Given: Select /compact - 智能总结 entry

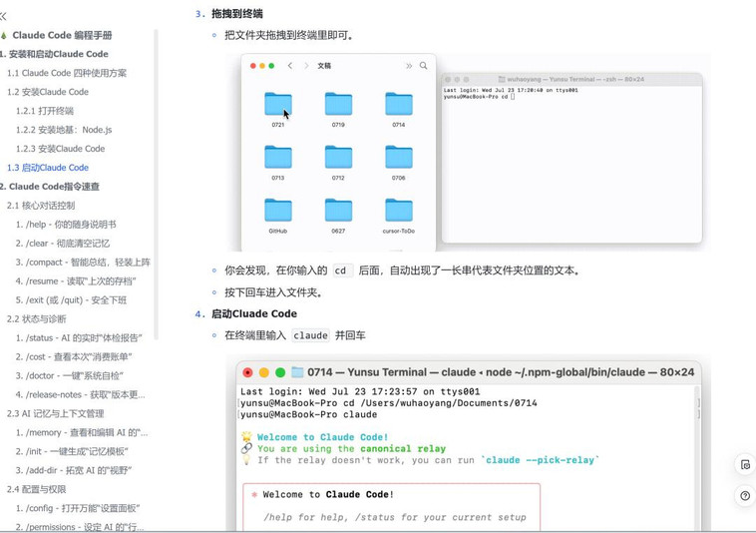Looking at the screenshot, I should [83, 262].
